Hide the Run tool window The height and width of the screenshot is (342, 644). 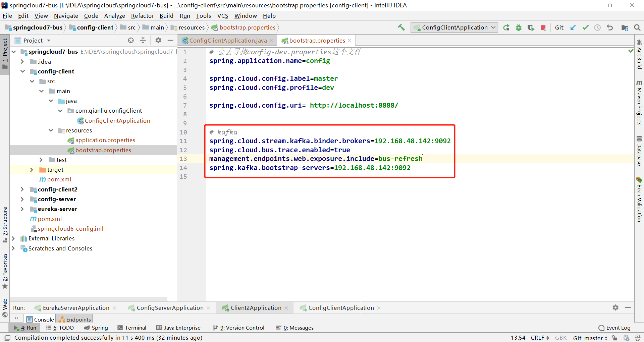(628, 307)
